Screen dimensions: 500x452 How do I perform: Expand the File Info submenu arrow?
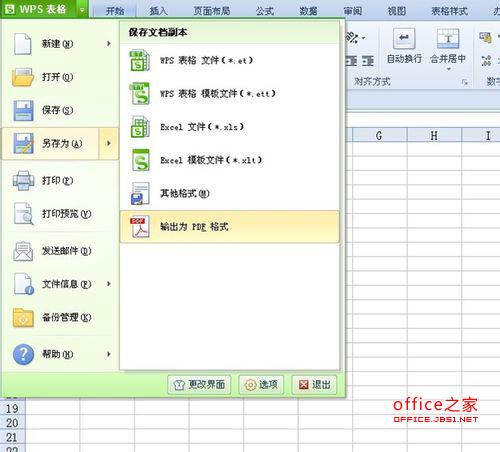[109, 284]
